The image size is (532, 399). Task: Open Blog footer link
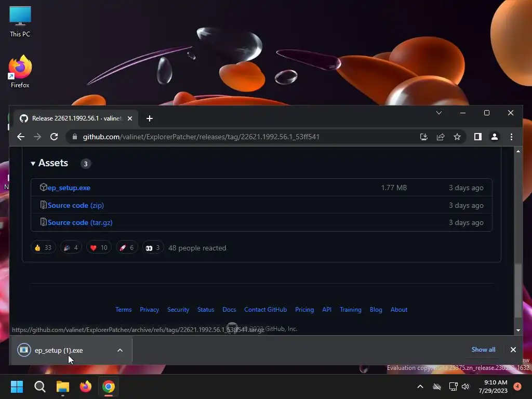tap(376, 310)
